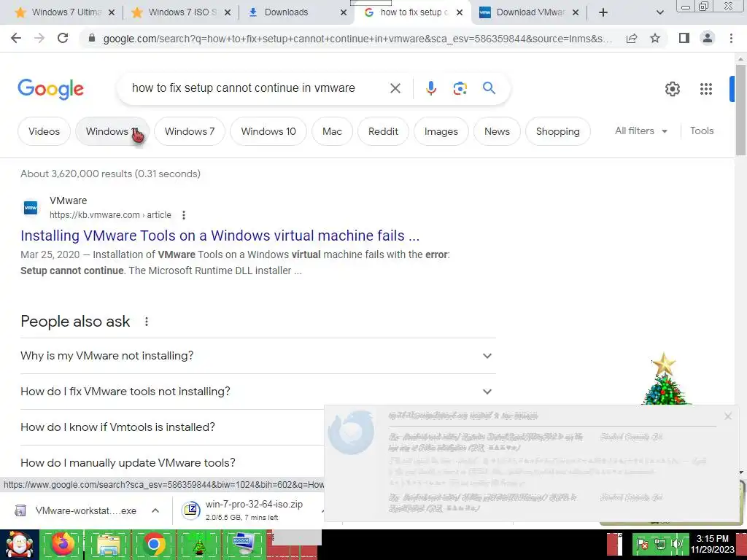747x560 pixels.
Task: Filter results by Windows 7
Action: tap(189, 131)
